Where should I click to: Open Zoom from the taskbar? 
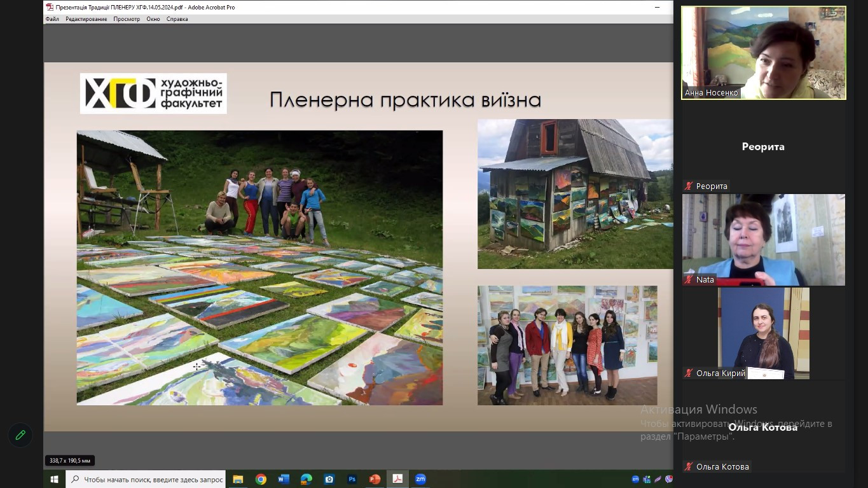point(420,479)
